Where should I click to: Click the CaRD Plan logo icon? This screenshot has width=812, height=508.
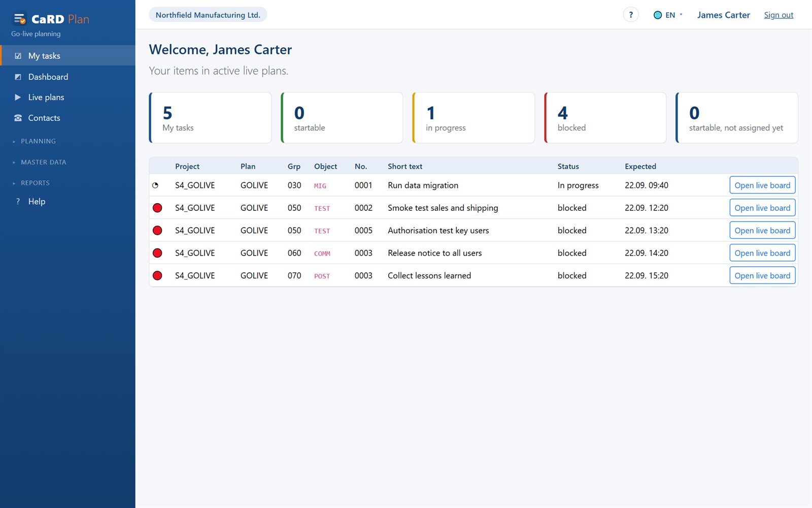[x=20, y=19]
